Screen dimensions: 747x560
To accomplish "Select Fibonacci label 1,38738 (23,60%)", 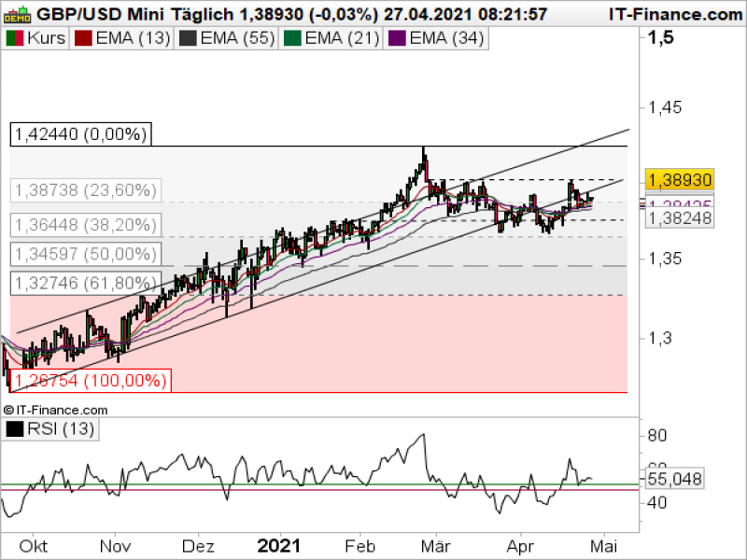I will pyautogui.click(x=86, y=190).
